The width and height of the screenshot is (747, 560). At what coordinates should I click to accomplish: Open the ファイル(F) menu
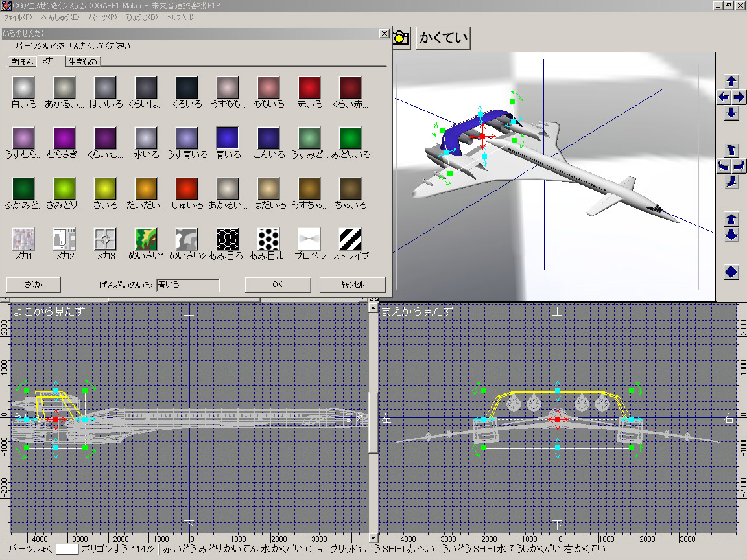click(18, 17)
